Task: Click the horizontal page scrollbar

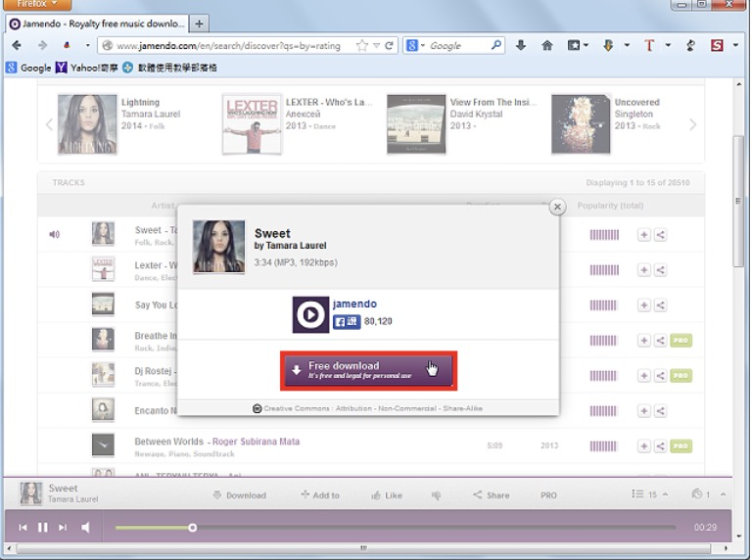Action: tap(363, 548)
